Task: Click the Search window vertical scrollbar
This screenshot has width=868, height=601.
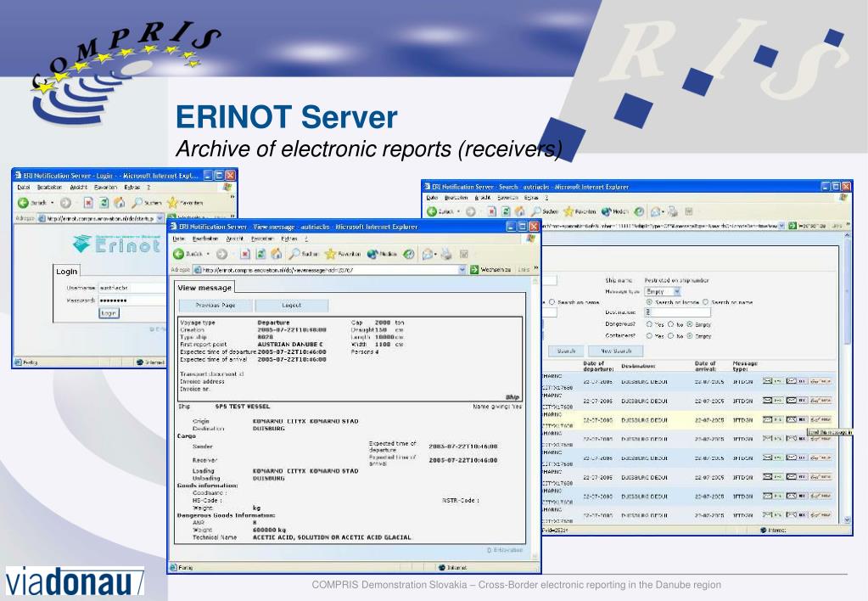Action: (x=848, y=377)
